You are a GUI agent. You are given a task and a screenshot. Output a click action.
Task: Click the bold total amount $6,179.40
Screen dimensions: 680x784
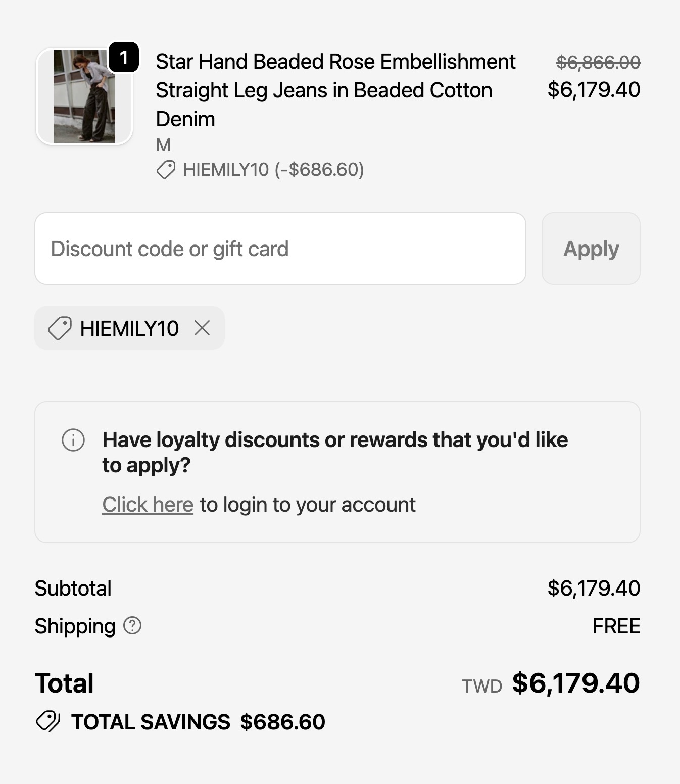(x=576, y=683)
